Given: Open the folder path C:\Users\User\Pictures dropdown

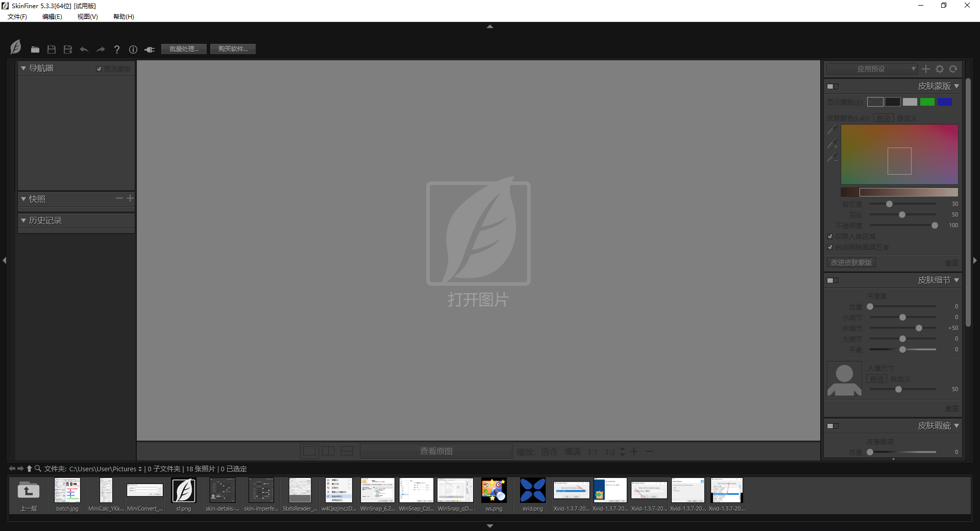Looking at the screenshot, I should 106,469.
